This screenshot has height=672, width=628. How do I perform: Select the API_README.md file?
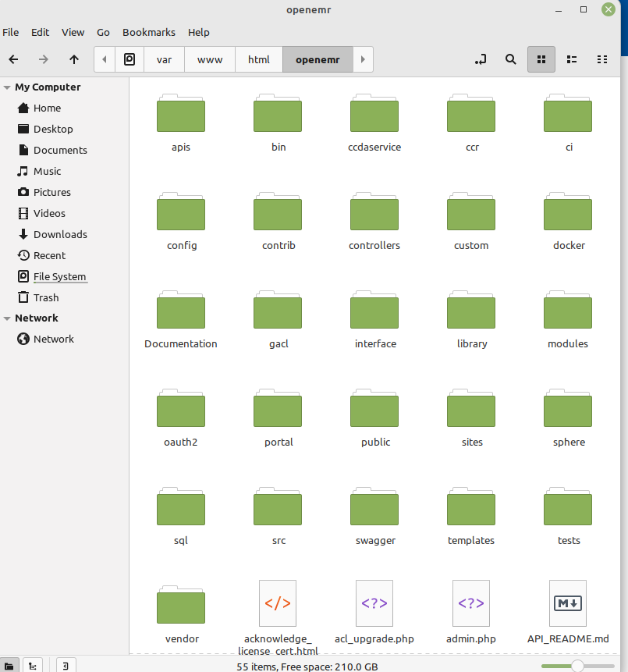(x=568, y=613)
